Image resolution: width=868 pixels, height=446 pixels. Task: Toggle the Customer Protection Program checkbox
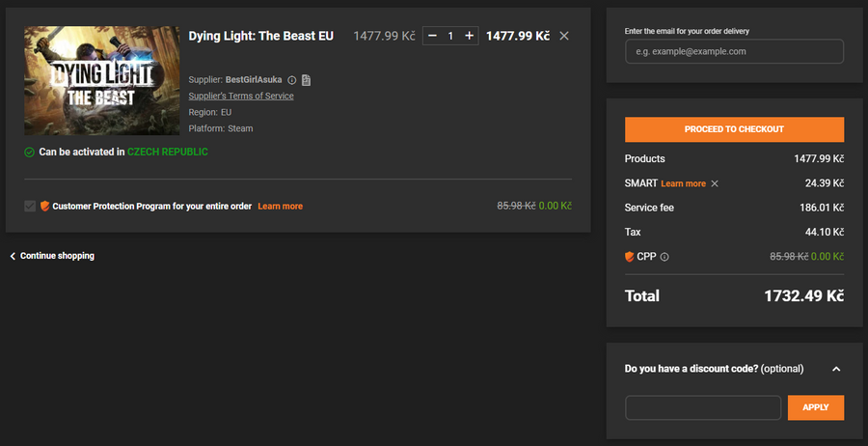pyautogui.click(x=30, y=206)
